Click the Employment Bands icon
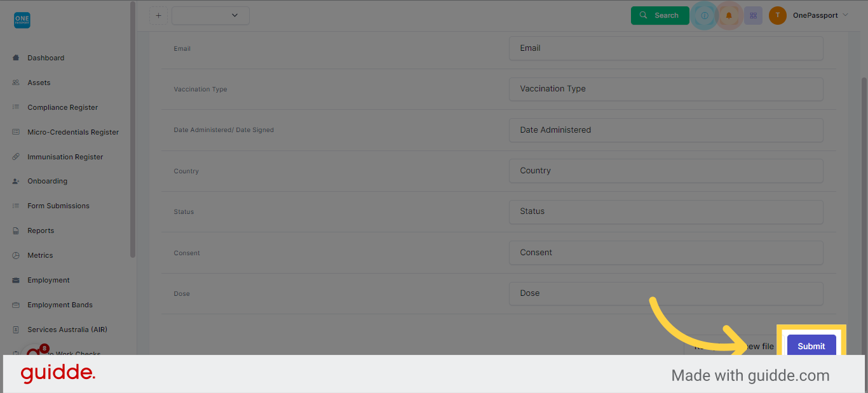Viewport: 868px width, 393px height. [16, 305]
